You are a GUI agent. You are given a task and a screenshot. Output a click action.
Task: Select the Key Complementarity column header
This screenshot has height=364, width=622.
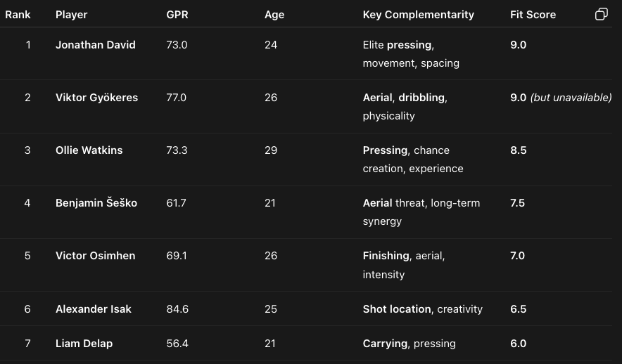click(419, 15)
